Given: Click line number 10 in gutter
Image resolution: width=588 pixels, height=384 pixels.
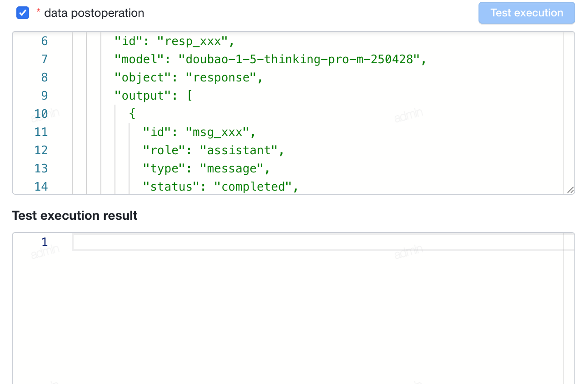Looking at the screenshot, I should tap(41, 114).
